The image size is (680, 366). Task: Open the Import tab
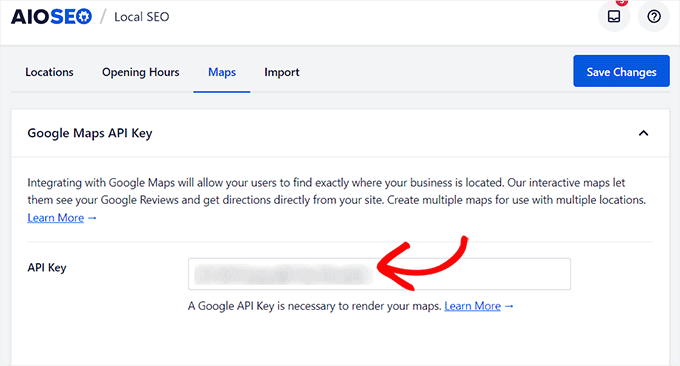pos(282,72)
